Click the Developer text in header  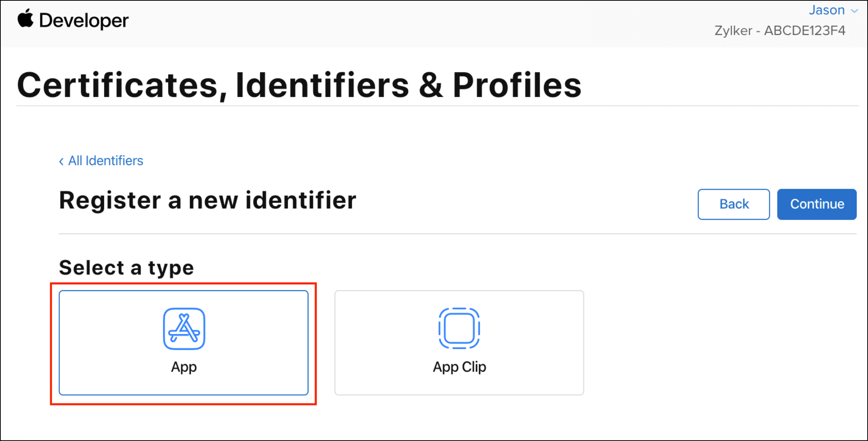click(84, 21)
